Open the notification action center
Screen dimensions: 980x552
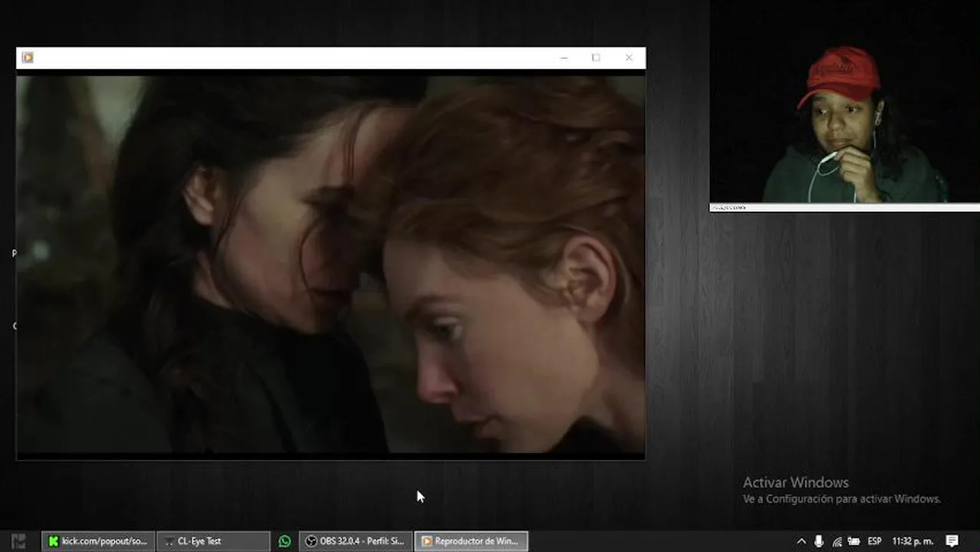tap(952, 541)
